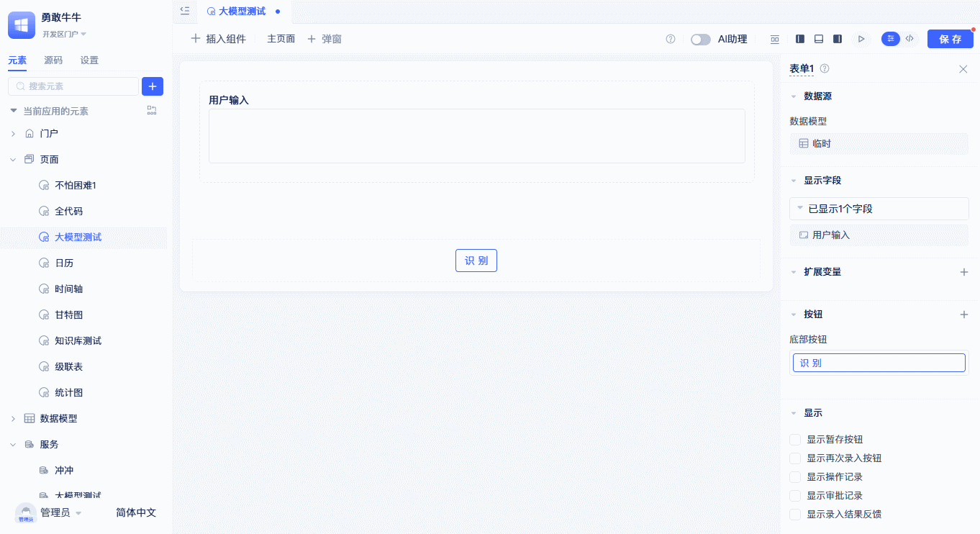Expand the 门户 tree node
This screenshot has width=980, height=534.
coord(13,133)
